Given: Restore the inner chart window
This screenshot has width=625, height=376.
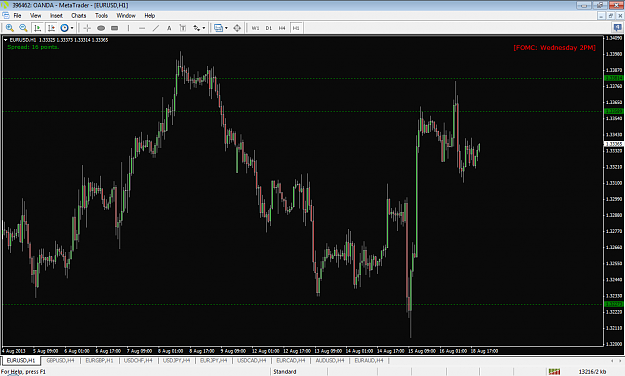Looking at the screenshot, I should (x=611, y=16).
